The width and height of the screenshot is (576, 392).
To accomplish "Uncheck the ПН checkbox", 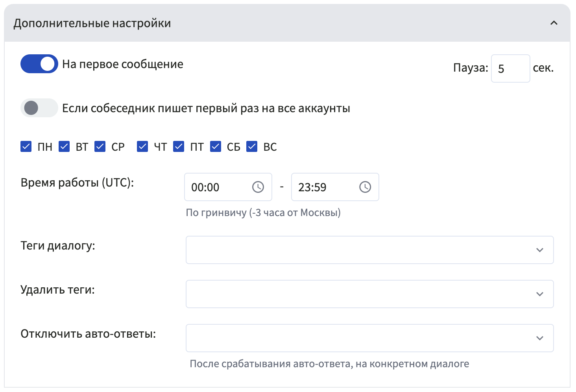I will (26, 147).
